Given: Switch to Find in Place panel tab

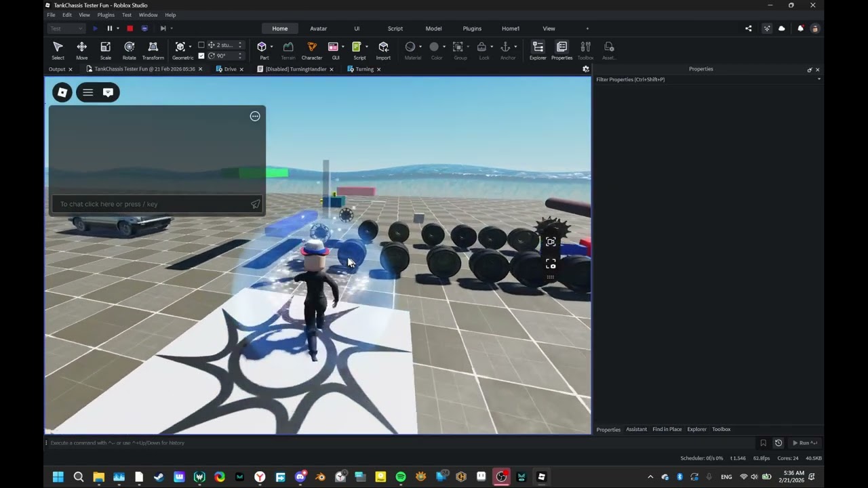Looking at the screenshot, I should (x=667, y=429).
